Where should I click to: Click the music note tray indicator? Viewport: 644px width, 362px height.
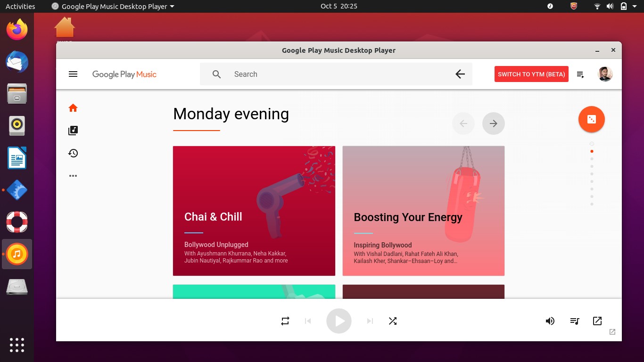550,6
